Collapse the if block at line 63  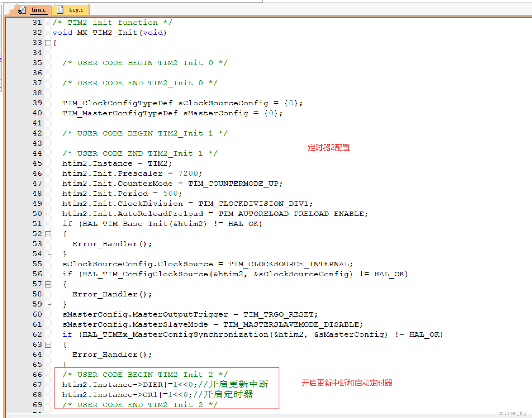tap(48, 345)
